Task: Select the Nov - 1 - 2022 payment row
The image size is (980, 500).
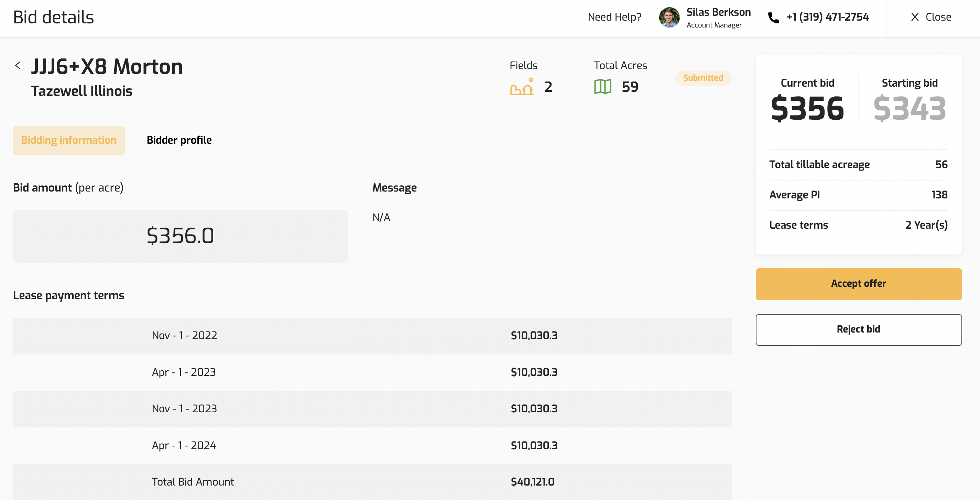Action: pyautogui.click(x=372, y=336)
